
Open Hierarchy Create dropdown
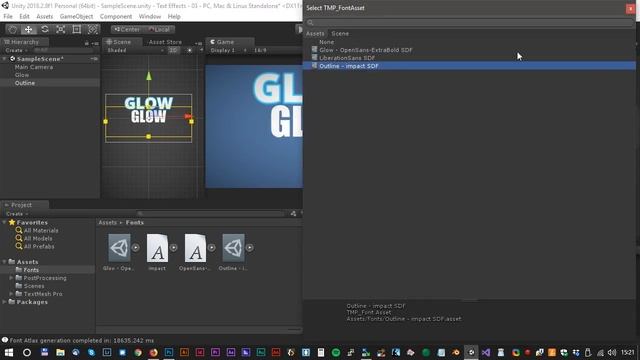point(16,50)
